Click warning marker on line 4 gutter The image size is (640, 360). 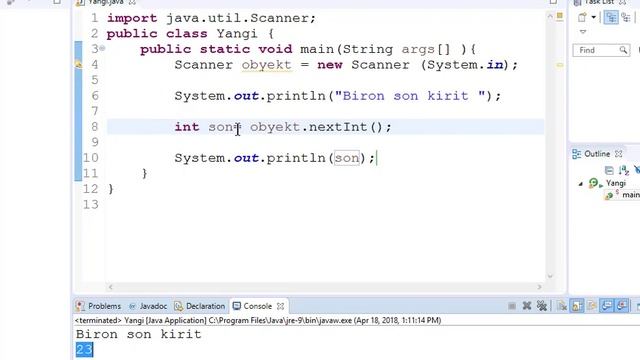tap(78, 64)
